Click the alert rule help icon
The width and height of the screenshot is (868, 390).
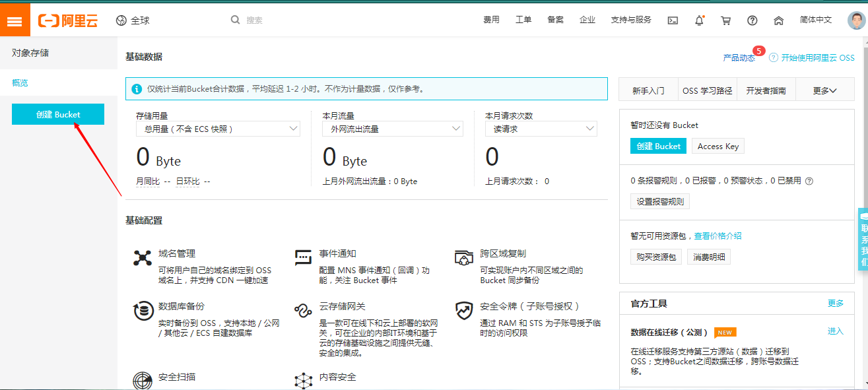point(809,181)
